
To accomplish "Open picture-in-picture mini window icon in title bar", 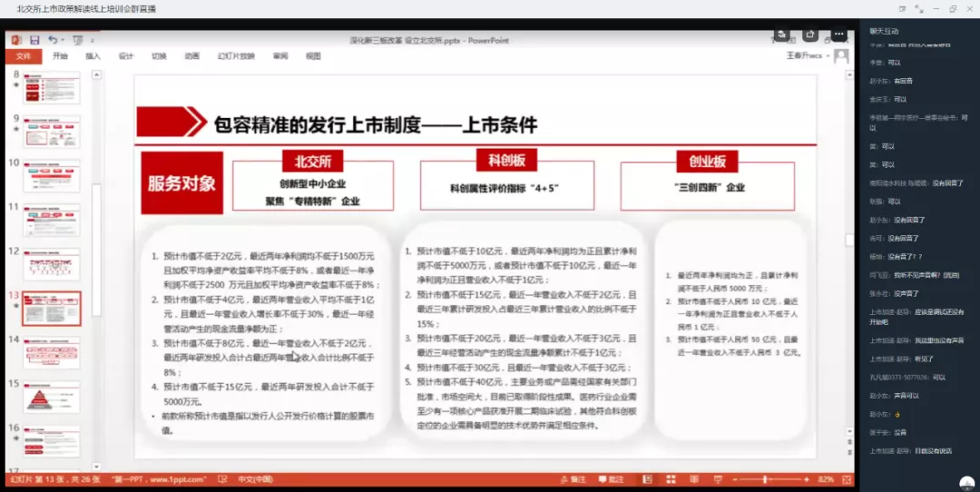I will [x=902, y=9].
